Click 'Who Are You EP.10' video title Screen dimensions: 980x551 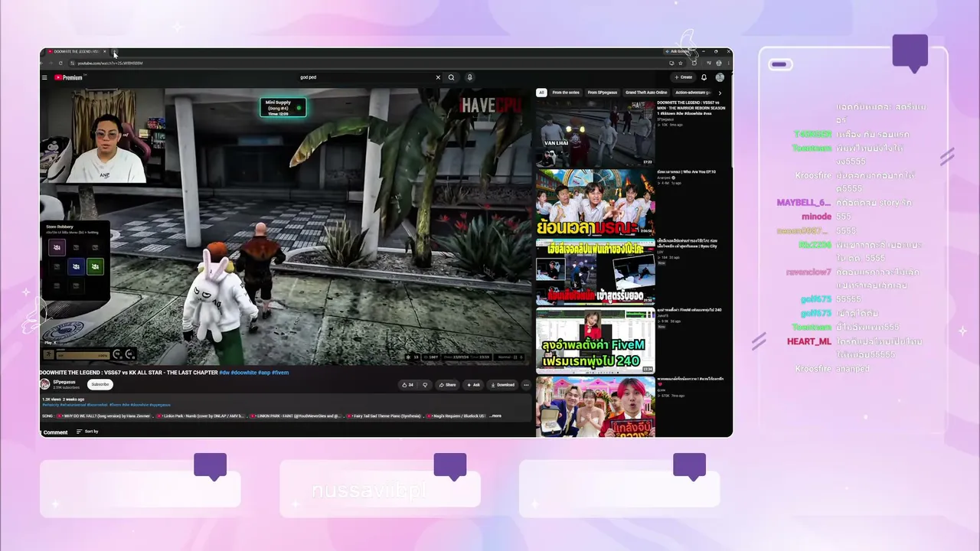(687, 172)
